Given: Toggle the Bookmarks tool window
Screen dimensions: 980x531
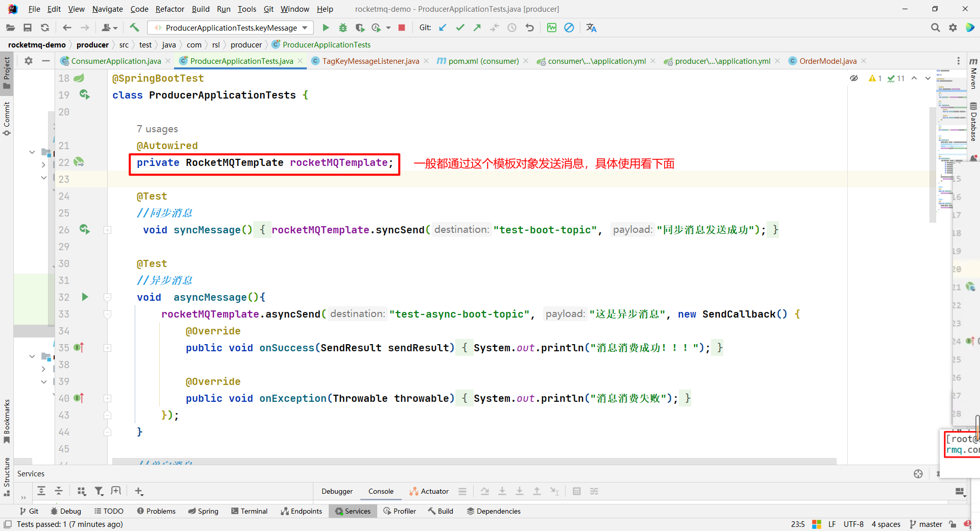Looking at the screenshot, I should coord(7,421).
